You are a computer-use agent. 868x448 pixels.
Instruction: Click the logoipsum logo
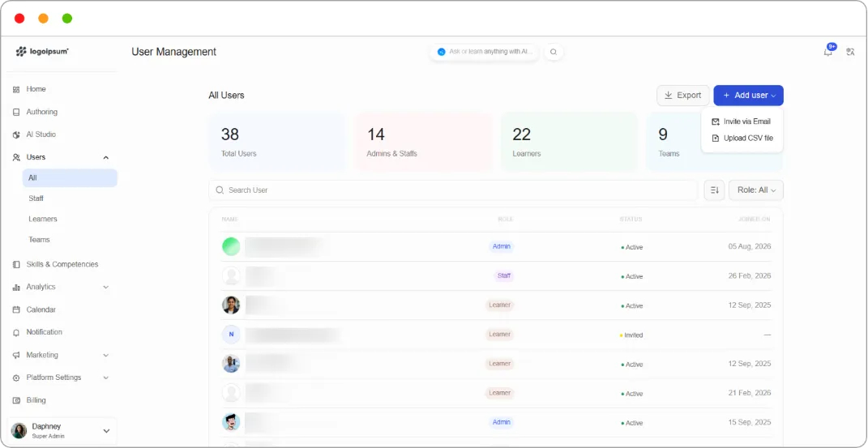click(x=42, y=51)
